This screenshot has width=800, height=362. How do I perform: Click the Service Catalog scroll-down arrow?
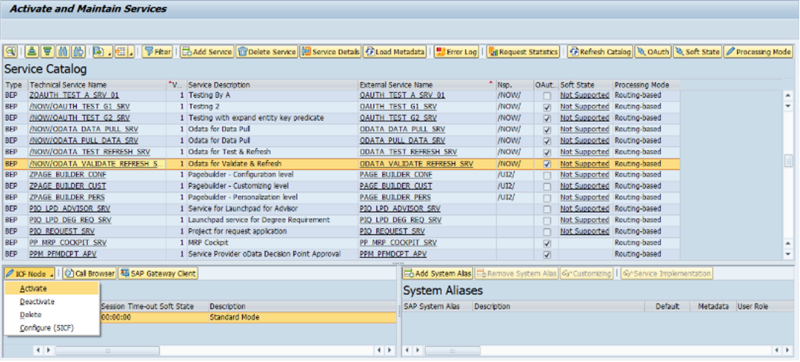tap(788, 254)
